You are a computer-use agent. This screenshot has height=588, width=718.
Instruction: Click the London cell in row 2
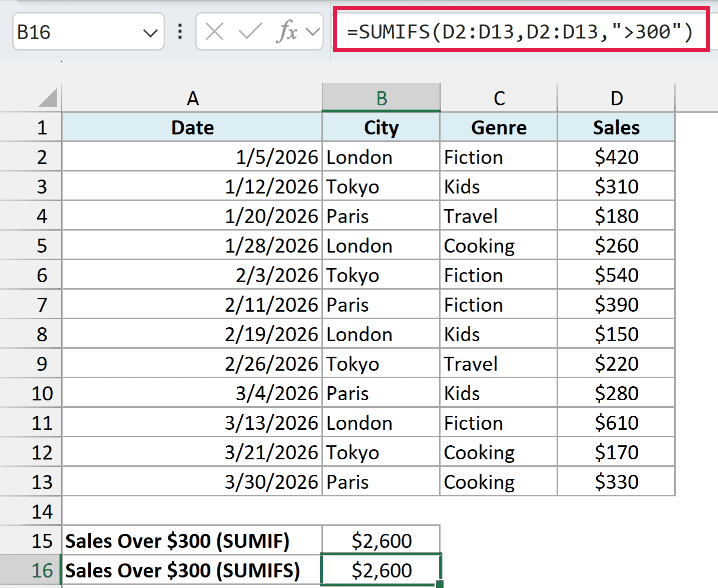point(381,157)
